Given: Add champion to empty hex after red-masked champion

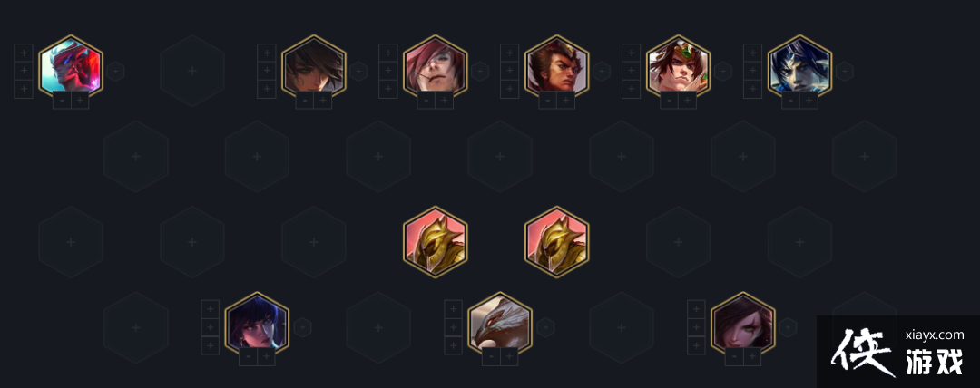Looking at the screenshot, I should (192, 71).
